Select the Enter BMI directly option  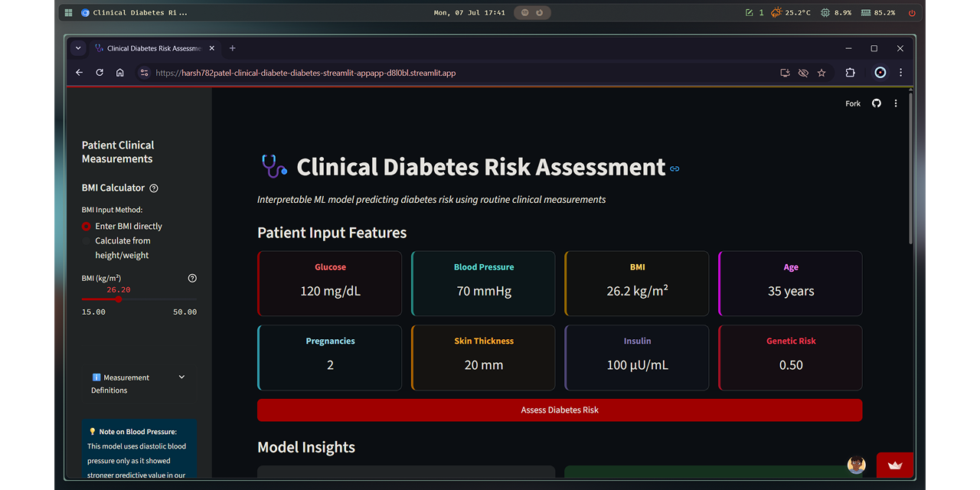86,226
